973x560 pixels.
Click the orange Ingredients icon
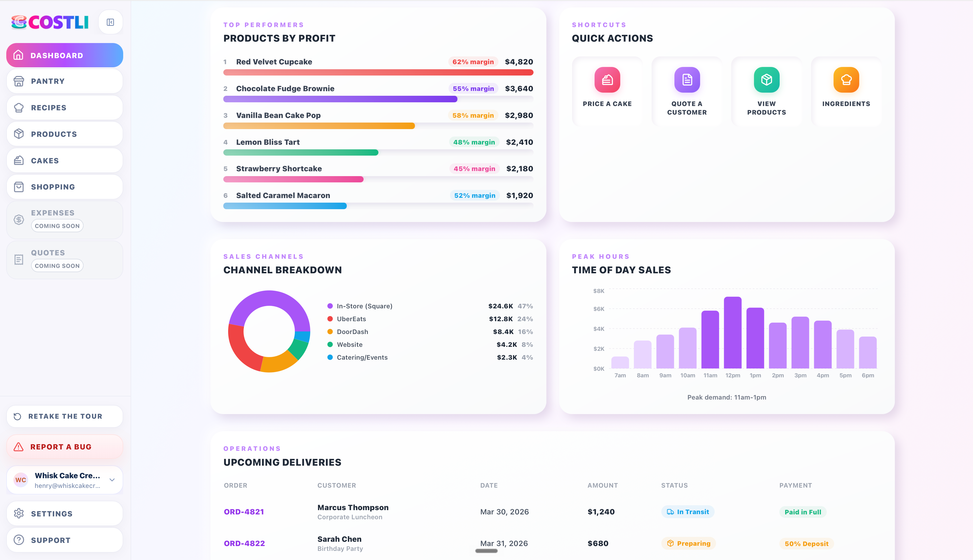point(846,80)
